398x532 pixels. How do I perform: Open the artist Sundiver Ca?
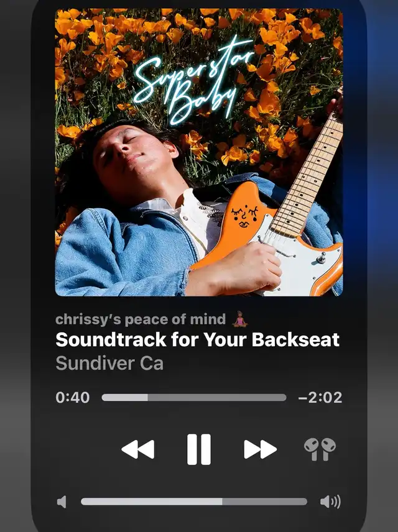[x=109, y=364]
